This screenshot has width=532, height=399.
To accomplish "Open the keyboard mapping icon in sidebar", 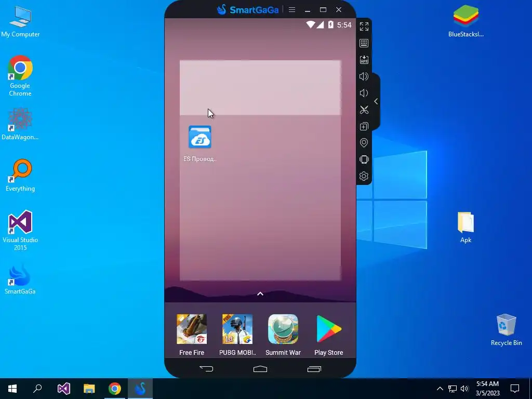I will 364,43.
